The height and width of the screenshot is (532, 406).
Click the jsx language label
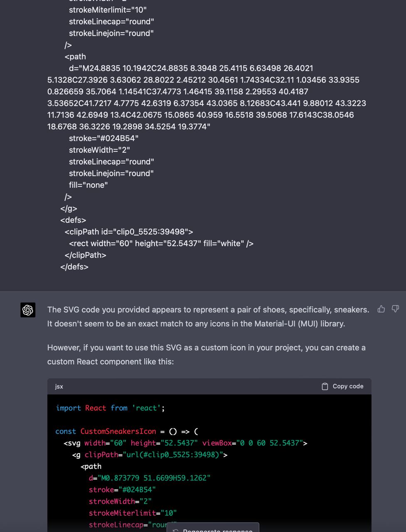pyautogui.click(x=59, y=387)
